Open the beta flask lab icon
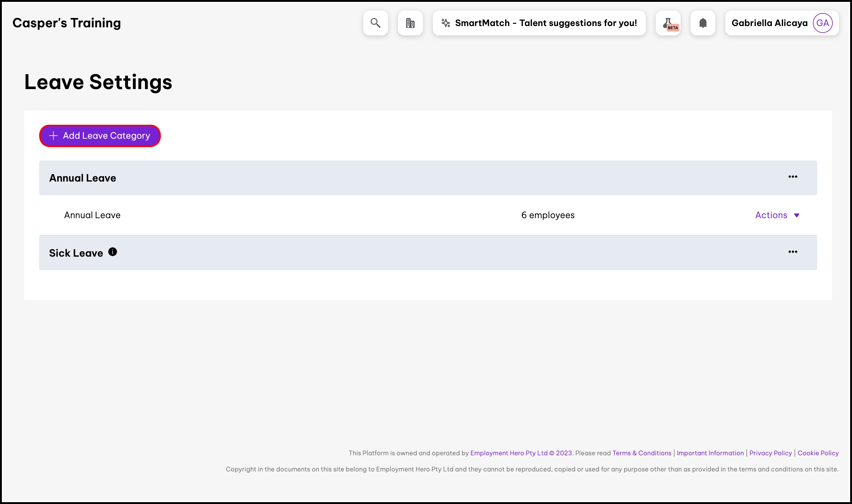 pos(668,23)
